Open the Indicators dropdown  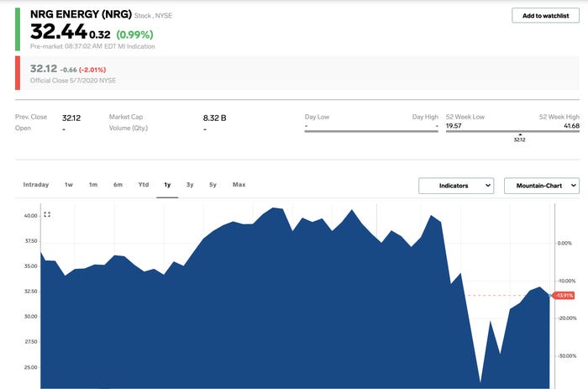pos(455,186)
